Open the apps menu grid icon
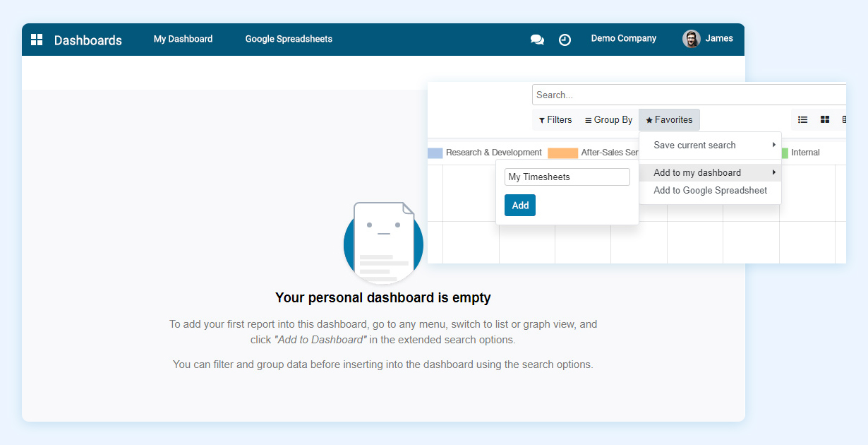 click(x=36, y=40)
